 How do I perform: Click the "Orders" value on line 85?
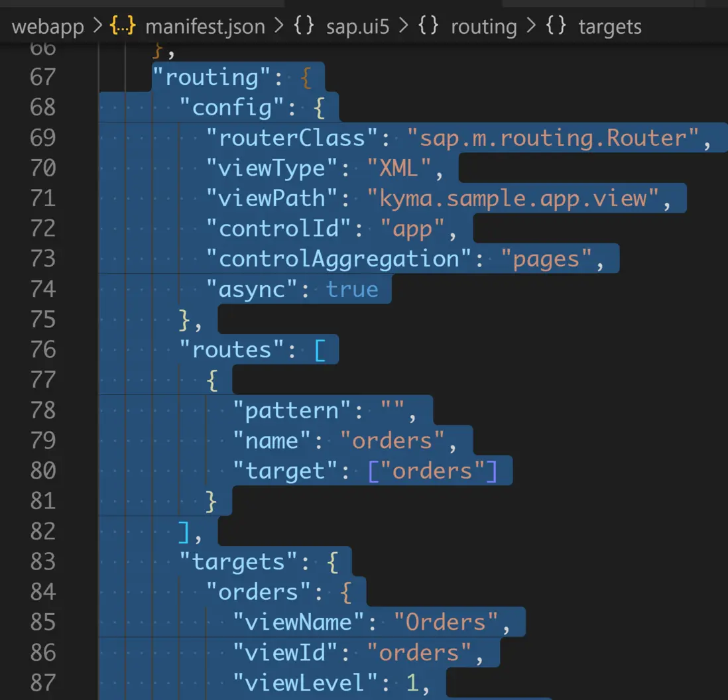click(446, 622)
